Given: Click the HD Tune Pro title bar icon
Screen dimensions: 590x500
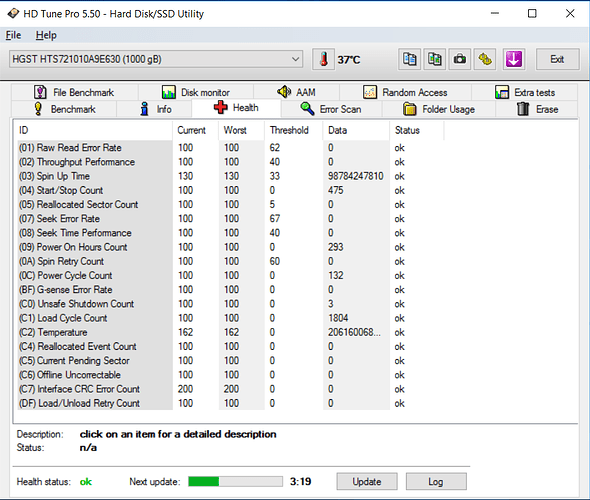Looking at the screenshot, I should tap(13, 14).
